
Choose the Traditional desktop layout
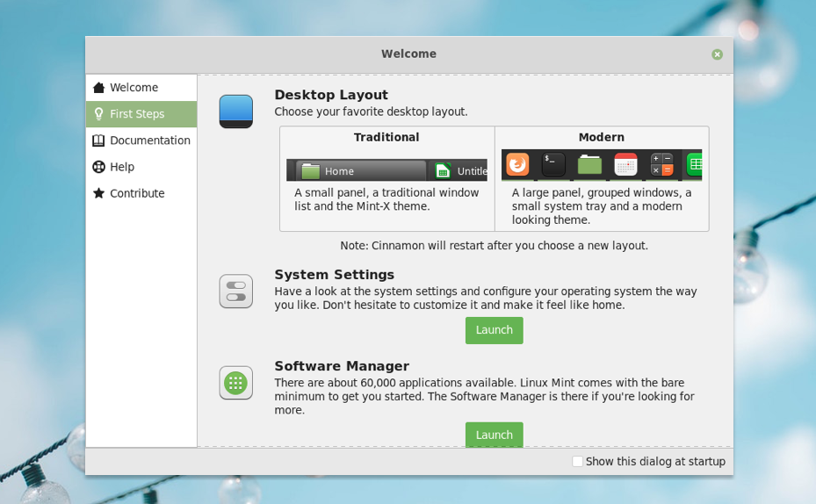click(386, 179)
